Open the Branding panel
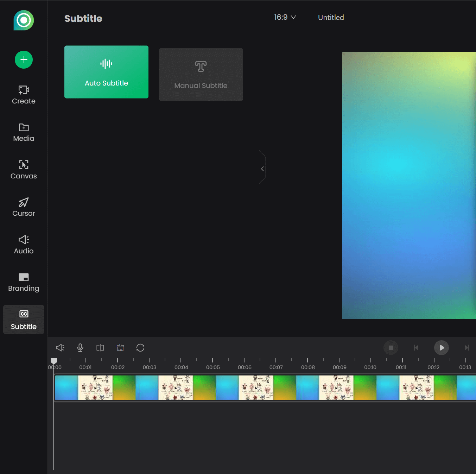The width and height of the screenshot is (476, 474). 24,282
